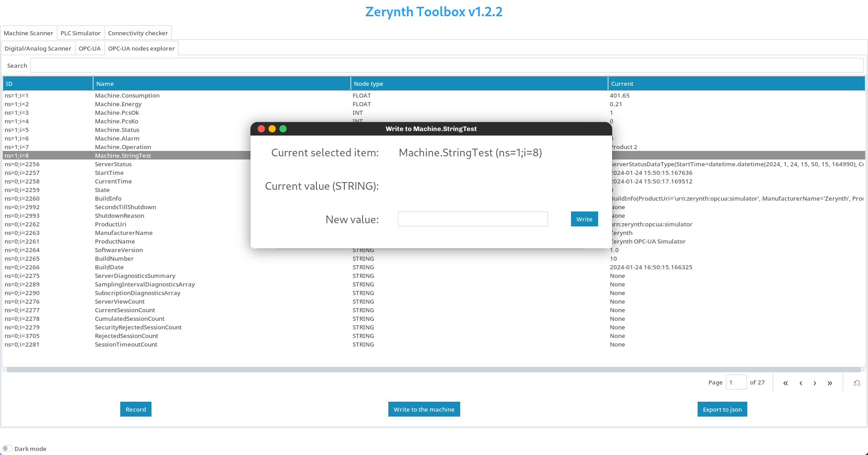This screenshot has width=868, height=455.
Task: Select the Digital/Analog Scanner tab
Action: [x=38, y=48]
